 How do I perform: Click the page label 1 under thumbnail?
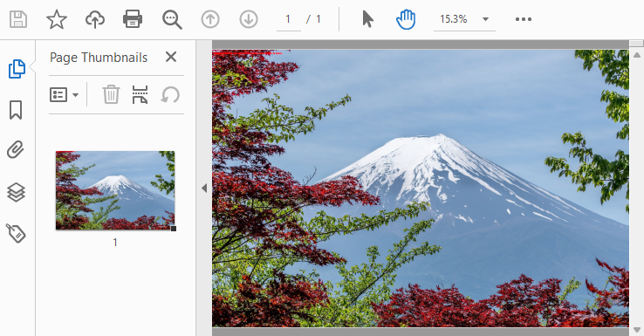coord(115,243)
